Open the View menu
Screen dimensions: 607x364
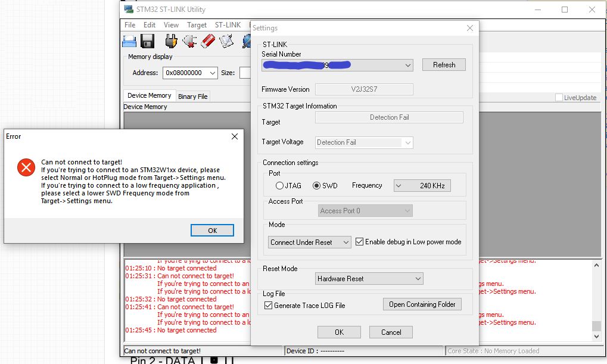[171, 25]
